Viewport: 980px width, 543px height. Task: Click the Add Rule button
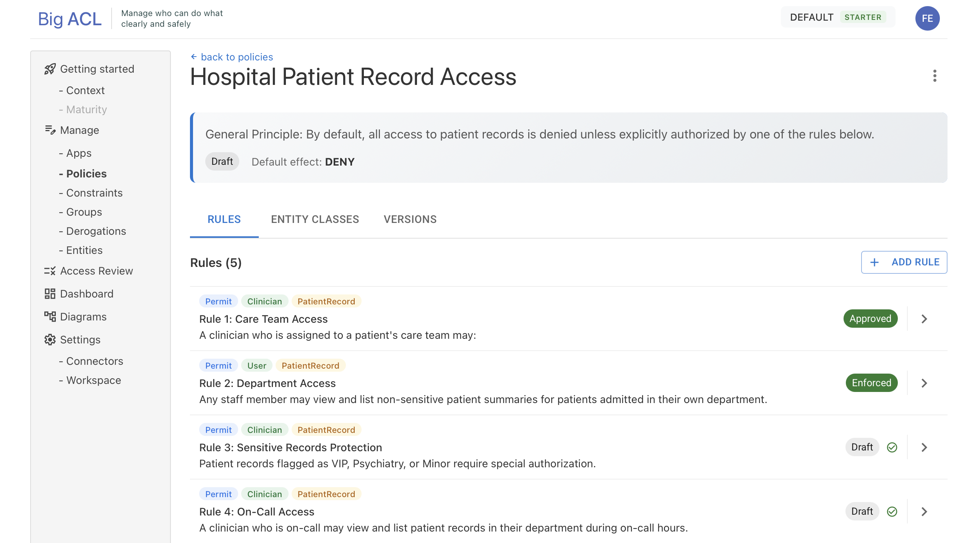(904, 262)
